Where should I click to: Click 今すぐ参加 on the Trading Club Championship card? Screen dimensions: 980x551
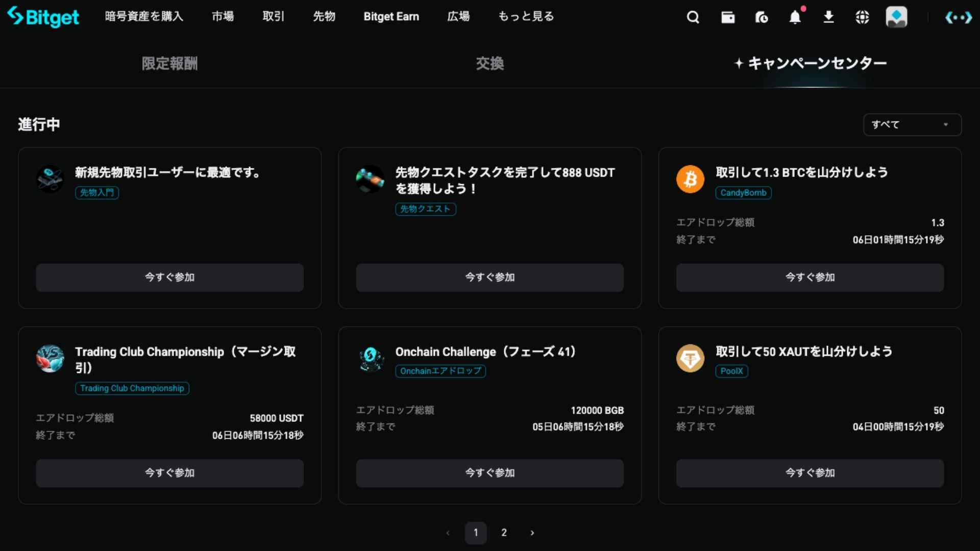click(169, 473)
